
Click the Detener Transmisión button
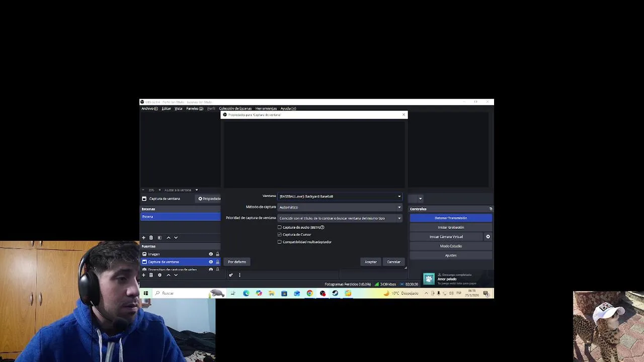coord(451,218)
